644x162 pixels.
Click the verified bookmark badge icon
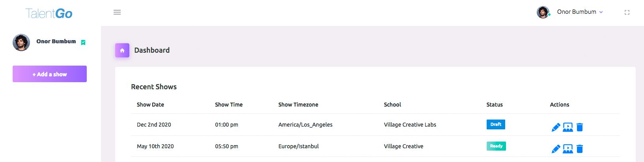click(x=83, y=42)
